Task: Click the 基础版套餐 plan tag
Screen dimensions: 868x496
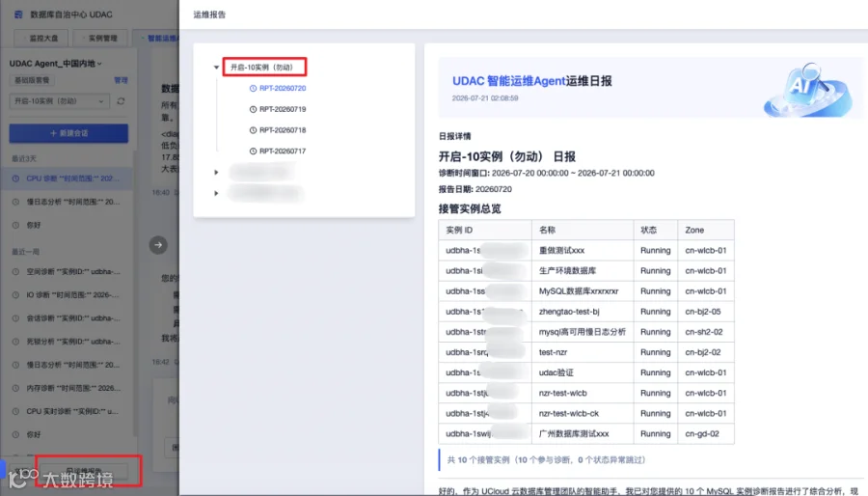Action: coord(32,80)
